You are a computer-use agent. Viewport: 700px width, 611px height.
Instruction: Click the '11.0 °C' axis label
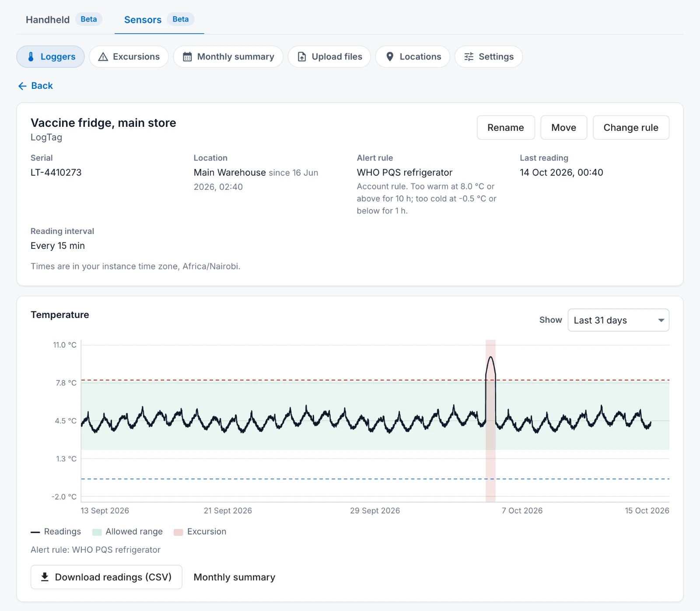(x=65, y=345)
